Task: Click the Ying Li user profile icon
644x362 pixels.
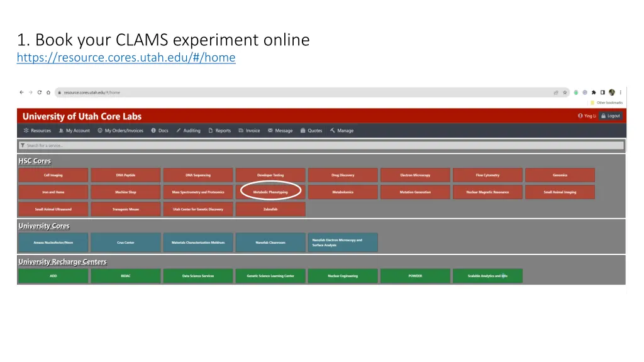Action: [580, 116]
